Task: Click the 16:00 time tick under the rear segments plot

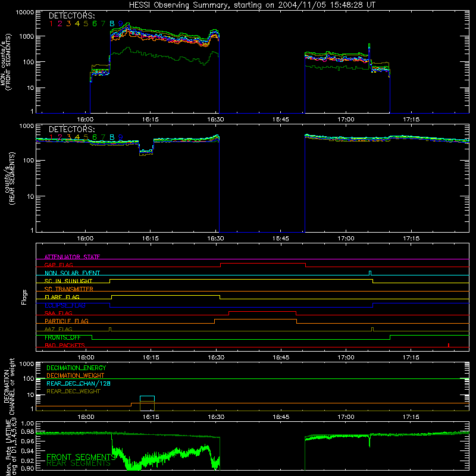Action: [85, 239]
